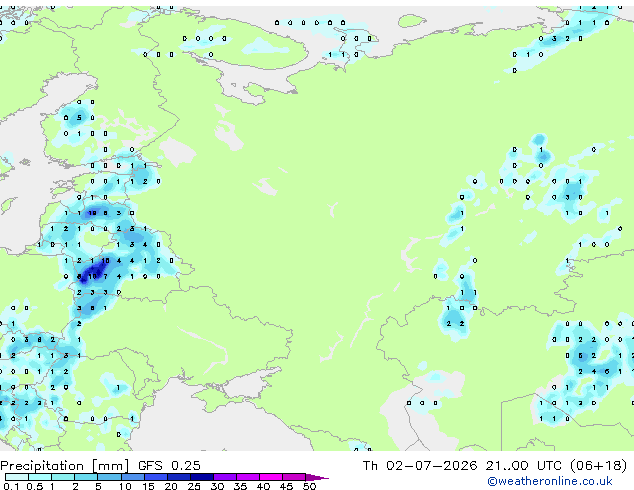Image resolution: width=634 pixels, height=490 pixels.
Task: Click the "20" legend scale label
Action: [x=171, y=486]
